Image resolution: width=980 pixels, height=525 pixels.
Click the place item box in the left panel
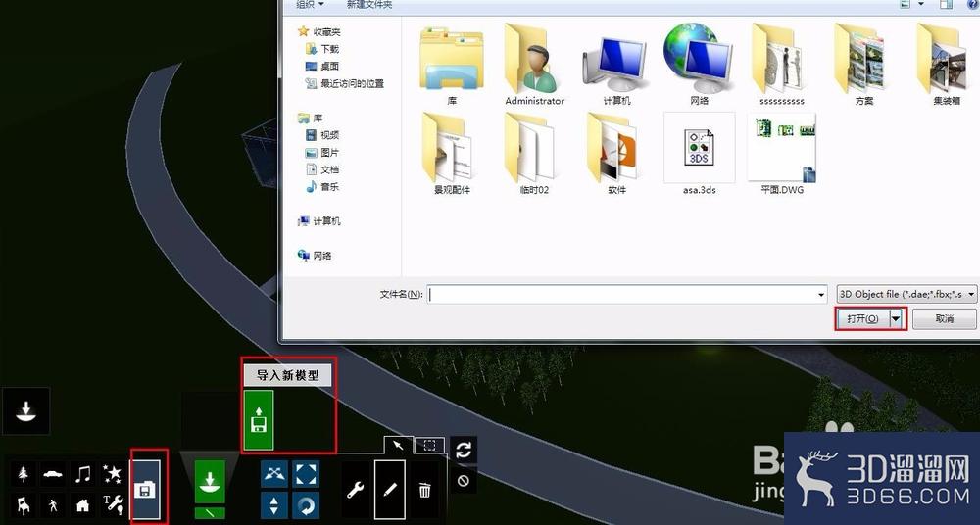(25, 411)
